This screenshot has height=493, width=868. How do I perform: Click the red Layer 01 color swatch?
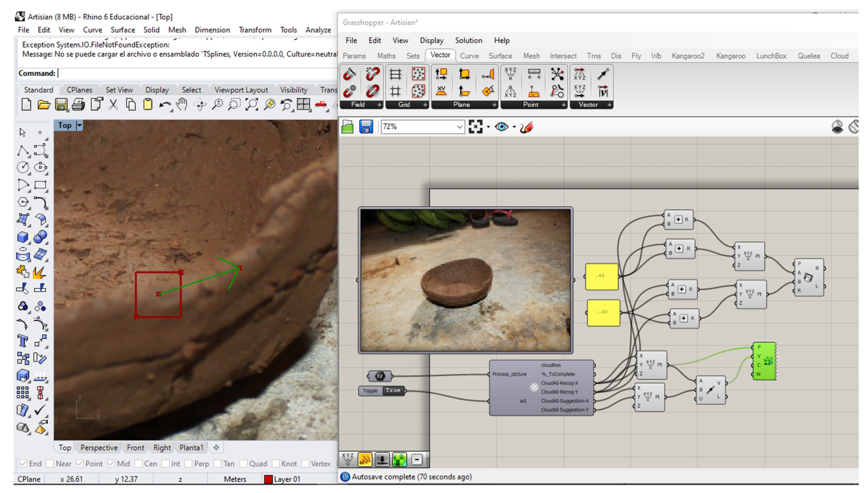pyautogui.click(x=268, y=479)
